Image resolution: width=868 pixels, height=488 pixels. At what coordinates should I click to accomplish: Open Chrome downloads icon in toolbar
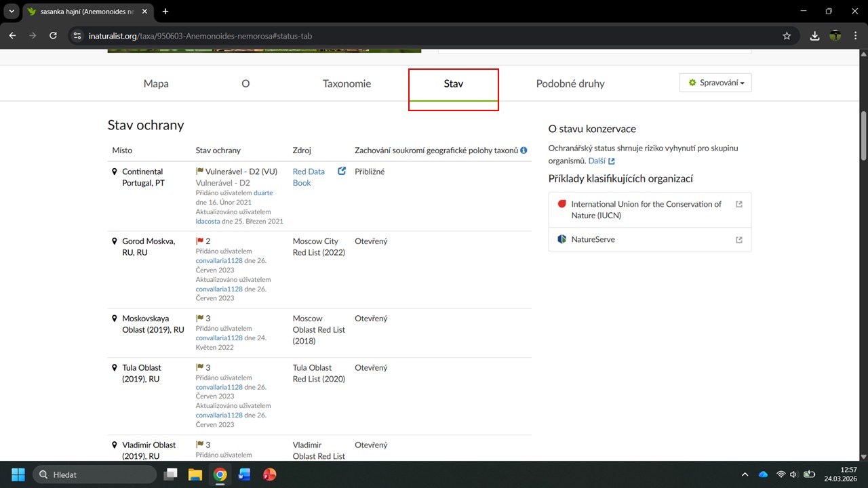(815, 36)
